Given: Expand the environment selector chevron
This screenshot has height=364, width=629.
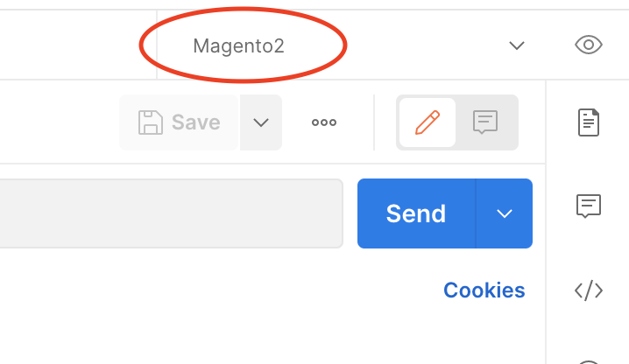Looking at the screenshot, I should [517, 45].
